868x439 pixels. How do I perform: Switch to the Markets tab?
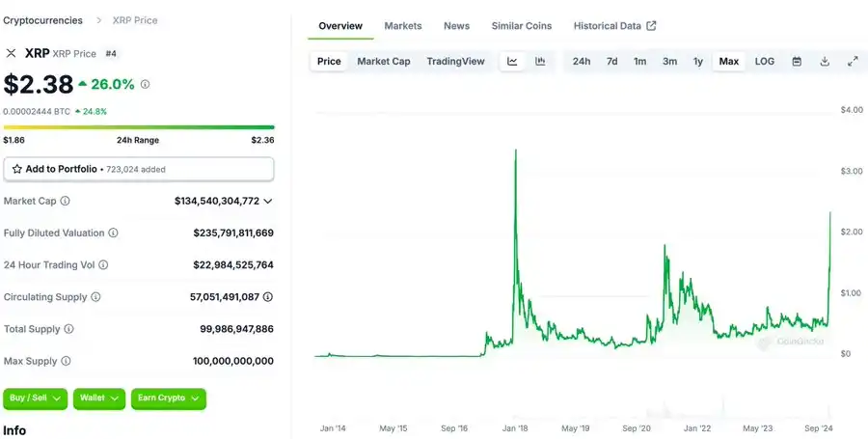(x=402, y=26)
